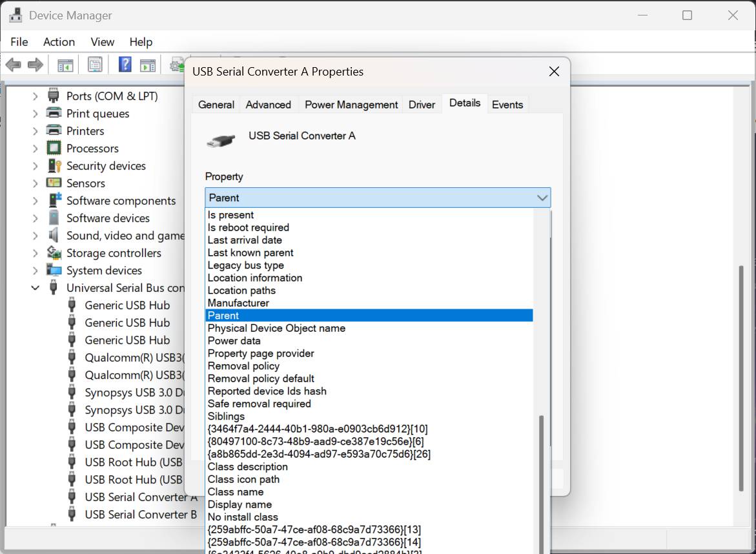The height and width of the screenshot is (554, 756).
Task: Click the Show/Hide Action Pane toolbar icon
Action: tap(148, 65)
